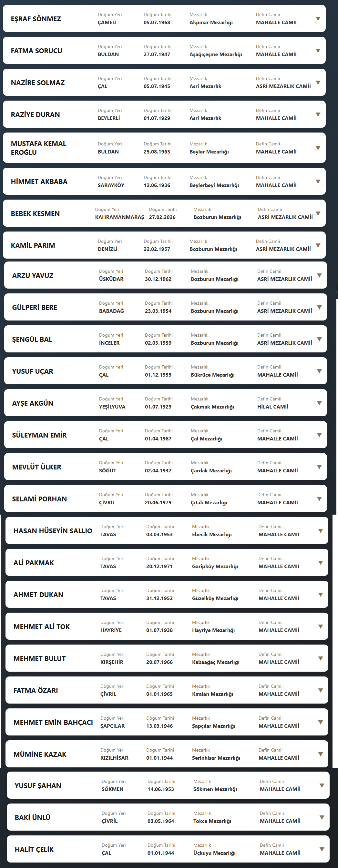
Task: Click the KAMİL PARIM name
Action: tap(33, 246)
